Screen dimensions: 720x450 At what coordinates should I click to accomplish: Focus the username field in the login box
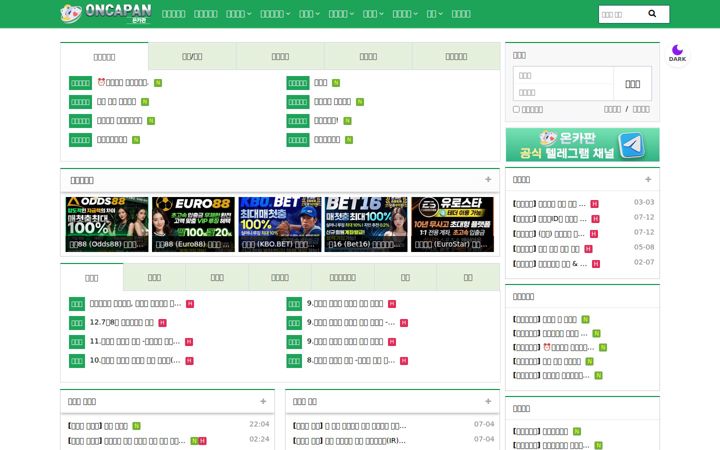coord(563,75)
